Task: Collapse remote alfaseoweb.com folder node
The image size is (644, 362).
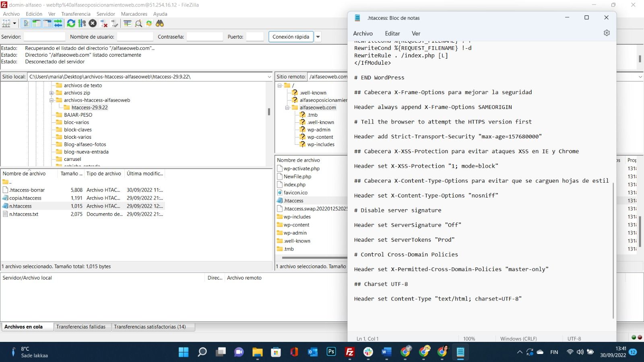Action: pos(287,107)
